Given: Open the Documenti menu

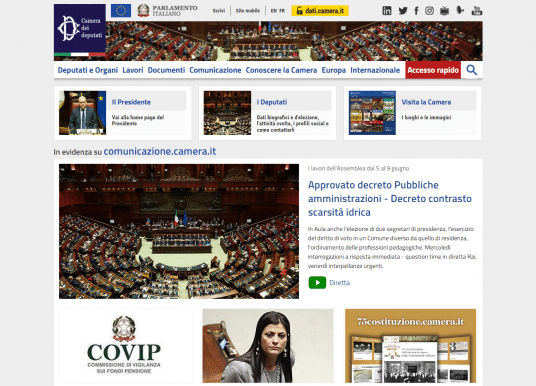Looking at the screenshot, I should pyautogui.click(x=166, y=70).
